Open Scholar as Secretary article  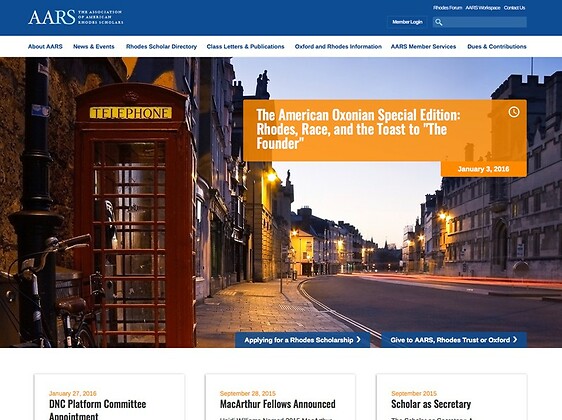click(x=431, y=404)
